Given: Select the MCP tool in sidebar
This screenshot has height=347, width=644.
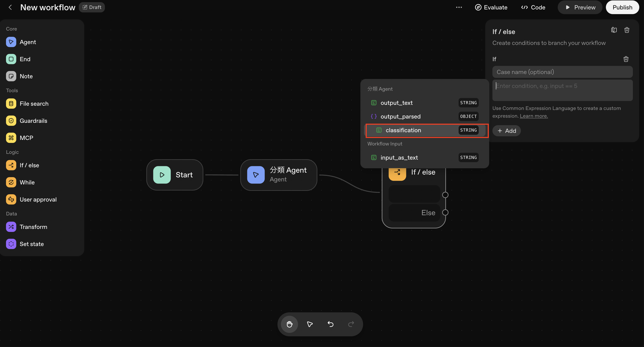Looking at the screenshot, I should click(26, 138).
